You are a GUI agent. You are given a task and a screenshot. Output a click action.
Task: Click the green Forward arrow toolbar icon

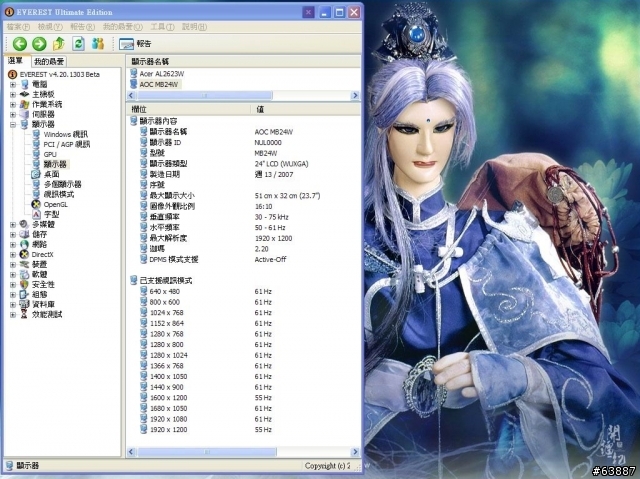coord(39,44)
